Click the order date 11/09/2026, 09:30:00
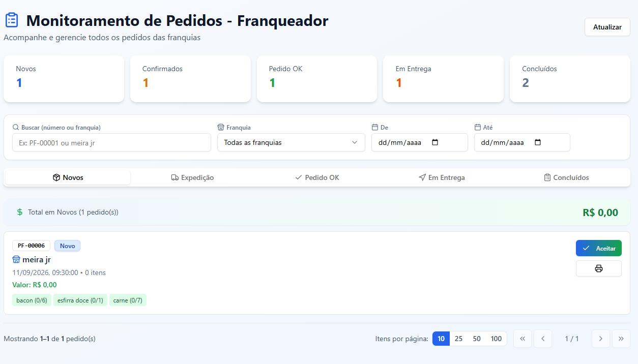The height and width of the screenshot is (364, 638). 45,272
